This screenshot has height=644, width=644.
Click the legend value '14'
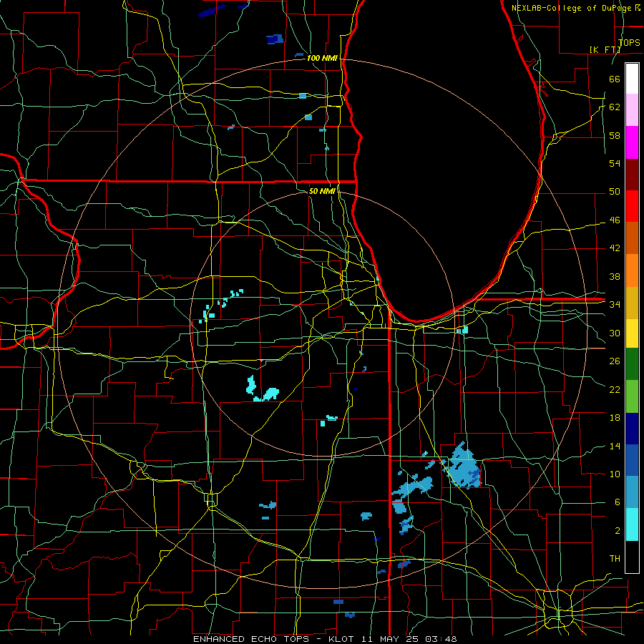[x=615, y=446]
